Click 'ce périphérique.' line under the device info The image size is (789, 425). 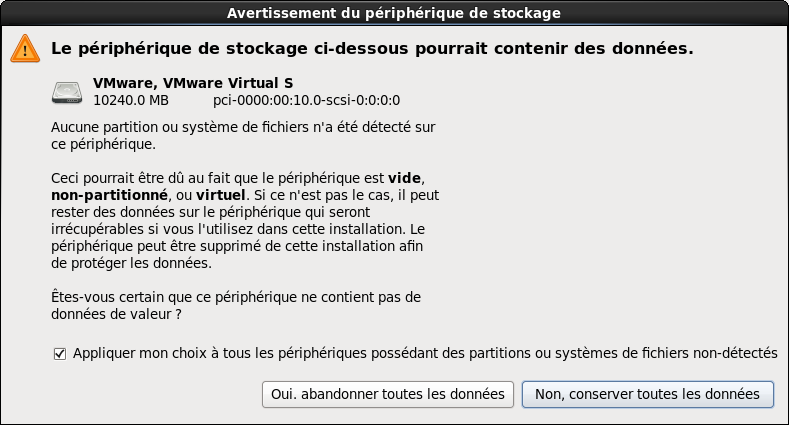pos(103,144)
